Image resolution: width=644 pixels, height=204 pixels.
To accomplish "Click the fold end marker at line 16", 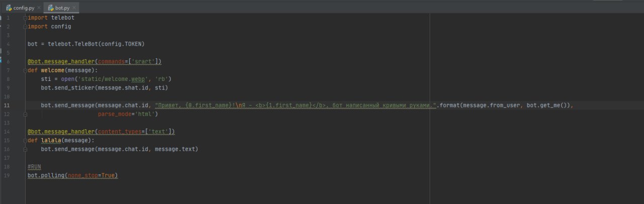I will click(x=26, y=149).
